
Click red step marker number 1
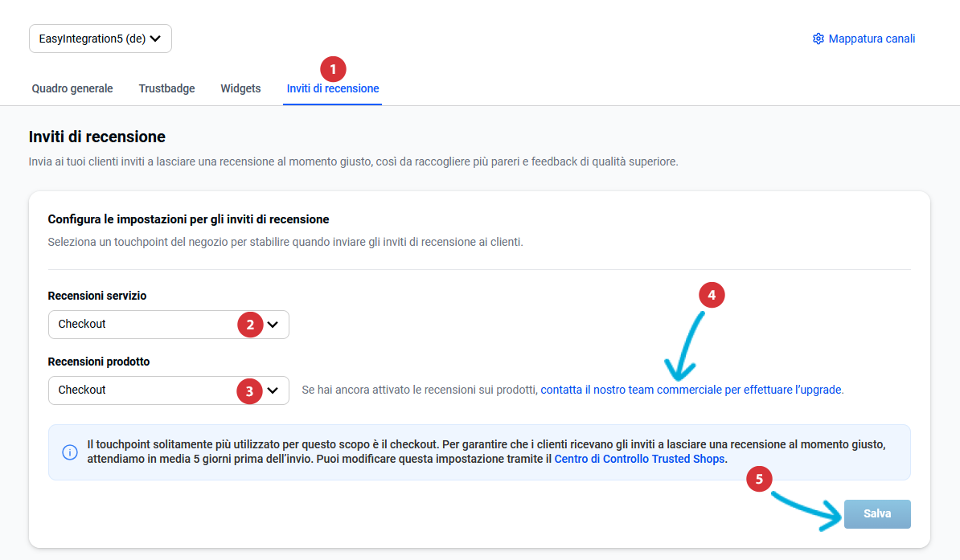333,68
